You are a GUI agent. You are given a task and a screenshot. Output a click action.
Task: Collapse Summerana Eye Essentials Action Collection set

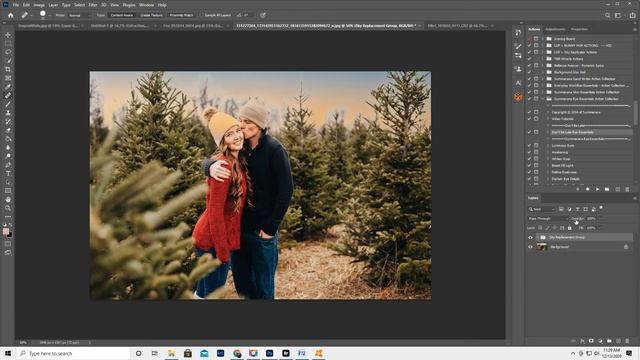point(543,99)
